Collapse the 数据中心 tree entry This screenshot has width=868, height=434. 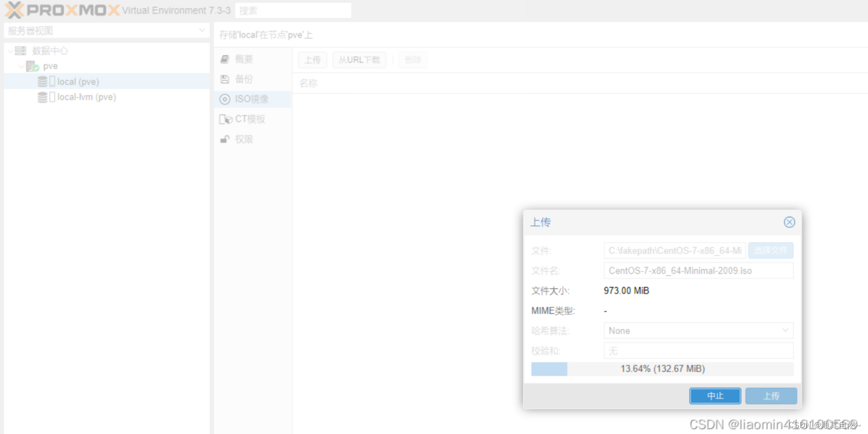pos(9,51)
